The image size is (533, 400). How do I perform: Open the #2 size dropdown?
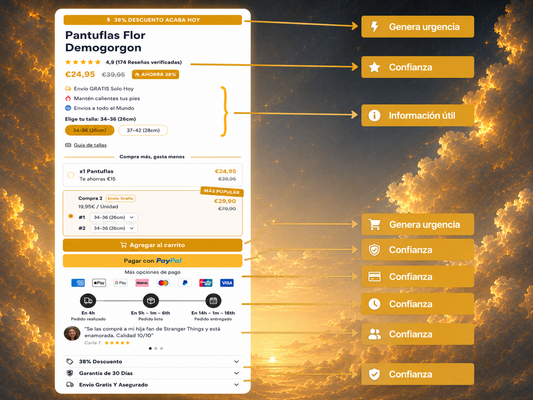pos(114,228)
